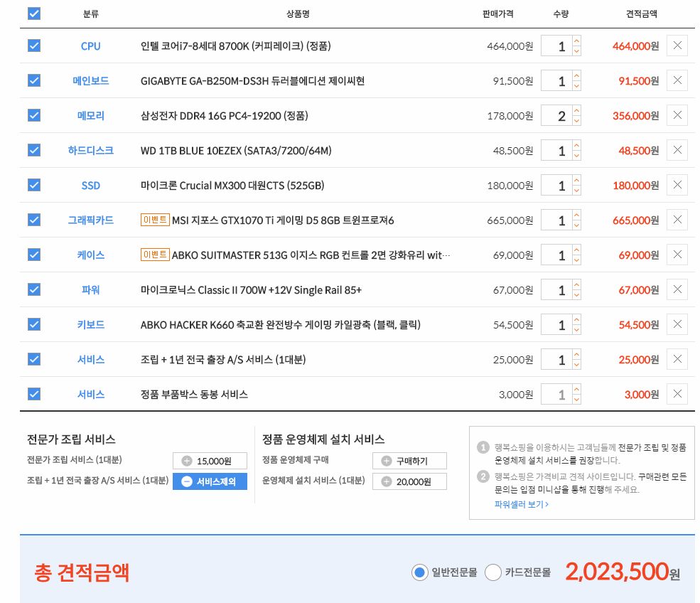
Task: Increase 하드디스크 quantity with up arrow
Action: pos(576,145)
